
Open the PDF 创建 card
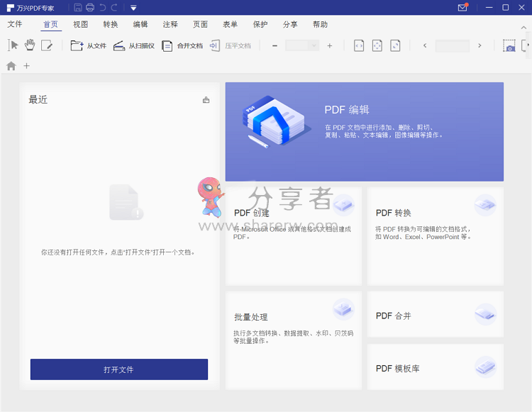pyautogui.click(x=294, y=236)
